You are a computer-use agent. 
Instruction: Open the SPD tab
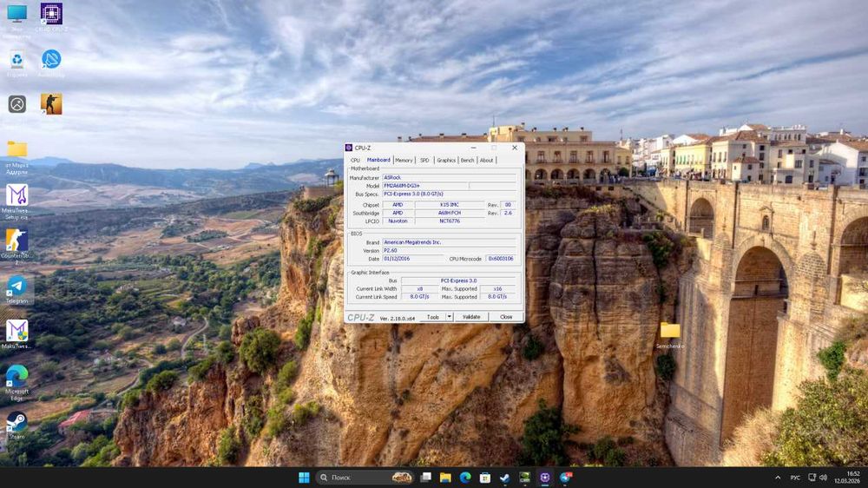pos(424,160)
